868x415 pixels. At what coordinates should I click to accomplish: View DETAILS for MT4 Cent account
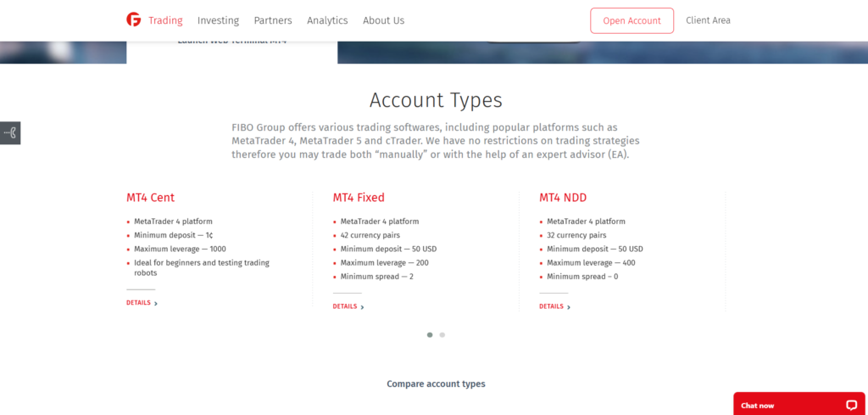click(138, 303)
